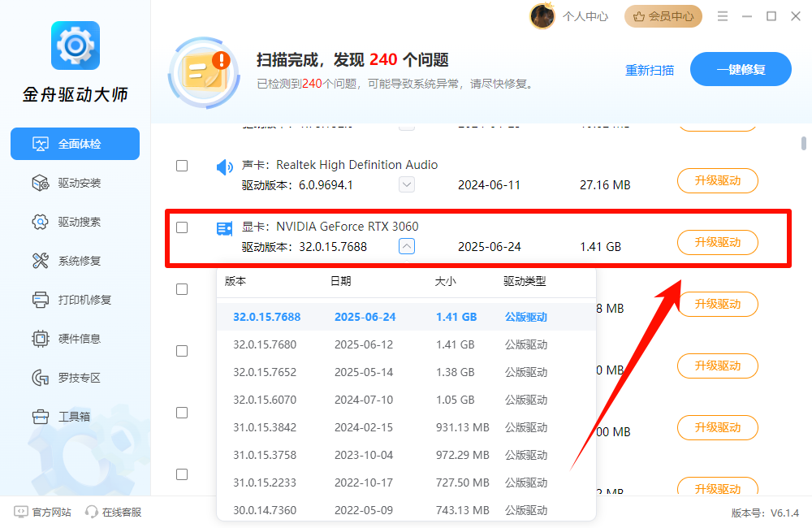Image resolution: width=812 pixels, height=528 pixels.
Task: Select driver version 32.0.15.6070
Action: [406, 400]
